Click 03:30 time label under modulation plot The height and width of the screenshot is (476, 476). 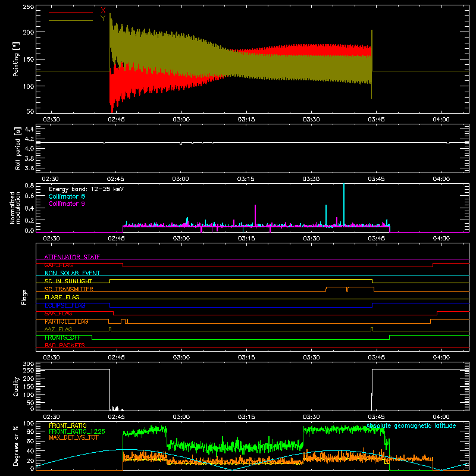tap(311, 239)
